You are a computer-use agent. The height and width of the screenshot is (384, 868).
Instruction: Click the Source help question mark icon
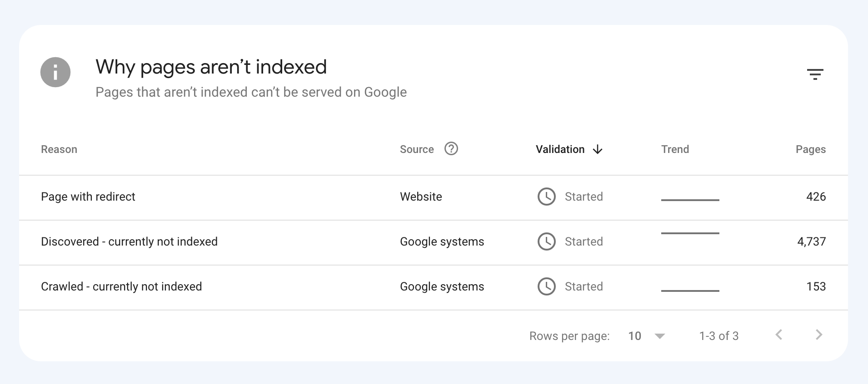(x=451, y=149)
